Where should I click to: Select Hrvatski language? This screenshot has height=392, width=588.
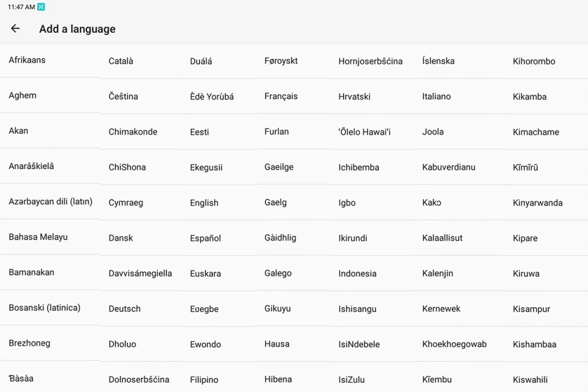pyautogui.click(x=354, y=97)
